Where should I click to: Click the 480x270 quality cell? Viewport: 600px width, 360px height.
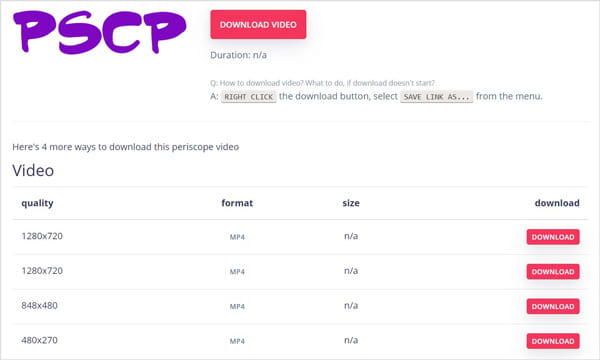pos(39,340)
